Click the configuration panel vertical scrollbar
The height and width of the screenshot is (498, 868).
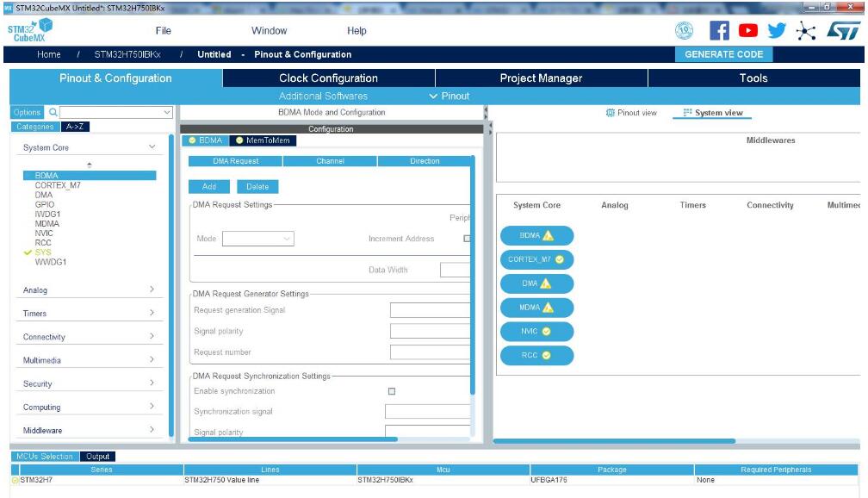[473, 276]
